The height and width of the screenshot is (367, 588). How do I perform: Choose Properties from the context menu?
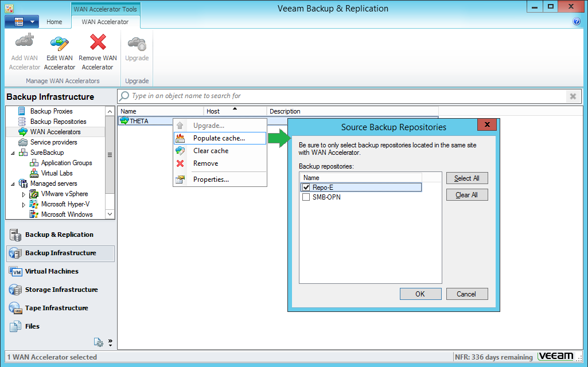point(220,179)
